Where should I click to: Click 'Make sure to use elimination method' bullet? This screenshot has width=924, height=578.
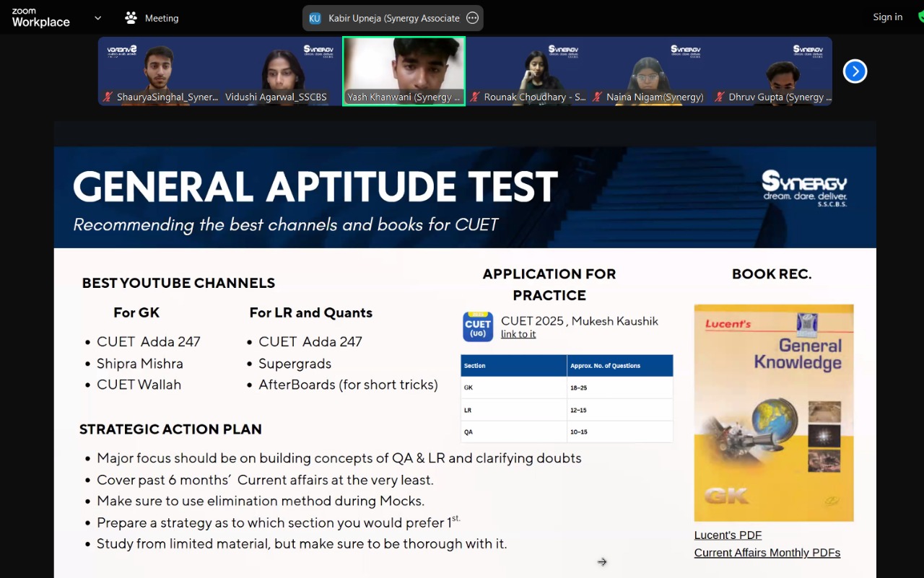(261, 501)
